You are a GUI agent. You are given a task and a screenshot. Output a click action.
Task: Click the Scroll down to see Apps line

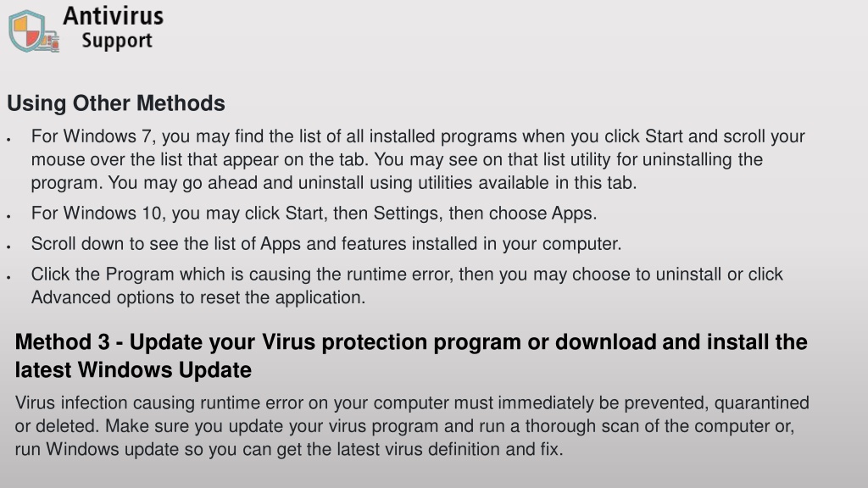[326, 244]
